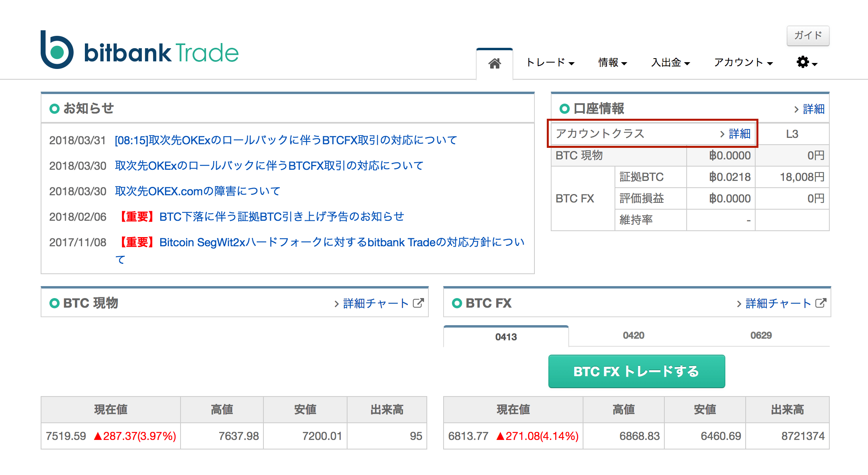Click the ▲271.08(4.14%) change value

click(537, 436)
